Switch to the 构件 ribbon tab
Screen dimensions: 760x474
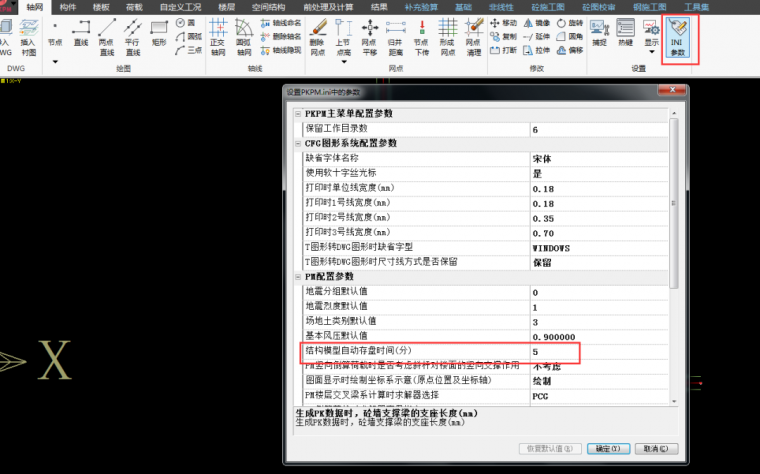(68, 6)
